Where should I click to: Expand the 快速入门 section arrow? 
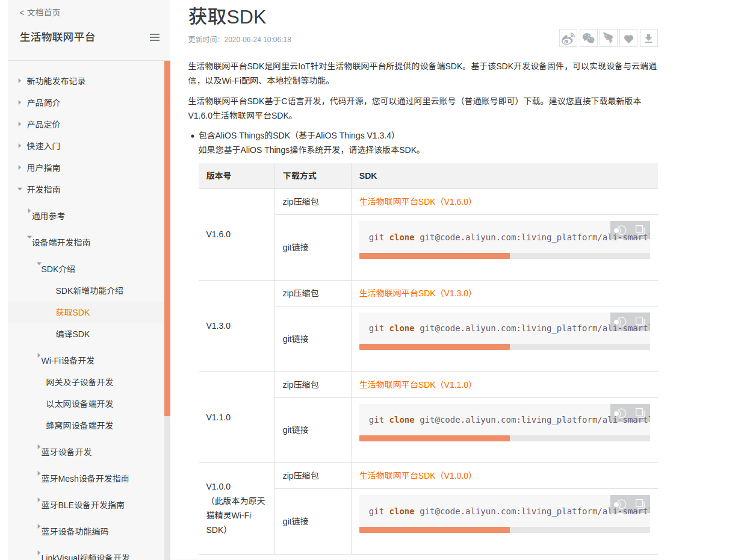[20, 146]
